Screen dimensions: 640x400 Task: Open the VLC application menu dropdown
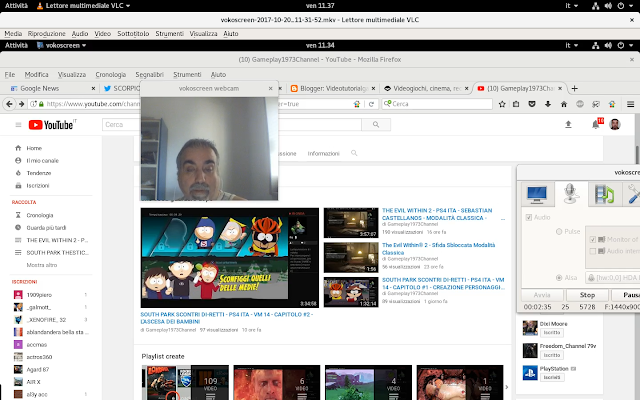click(x=83, y=6)
